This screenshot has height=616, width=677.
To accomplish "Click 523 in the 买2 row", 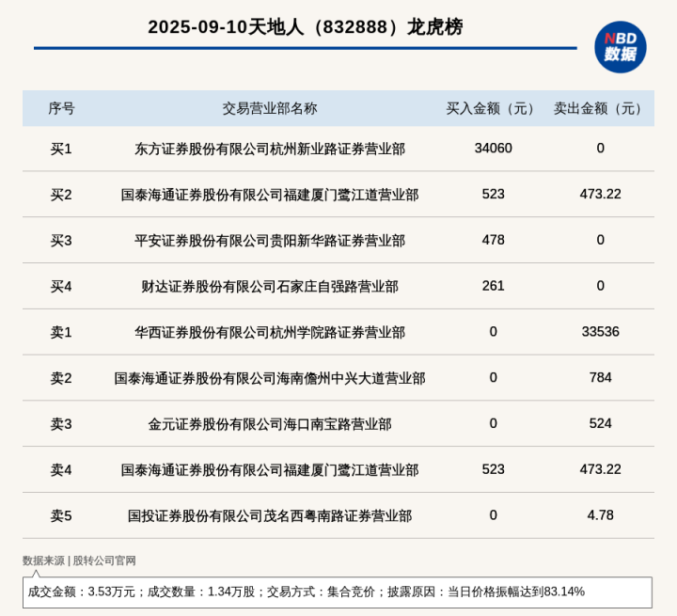I will click(x=493, y=194).
